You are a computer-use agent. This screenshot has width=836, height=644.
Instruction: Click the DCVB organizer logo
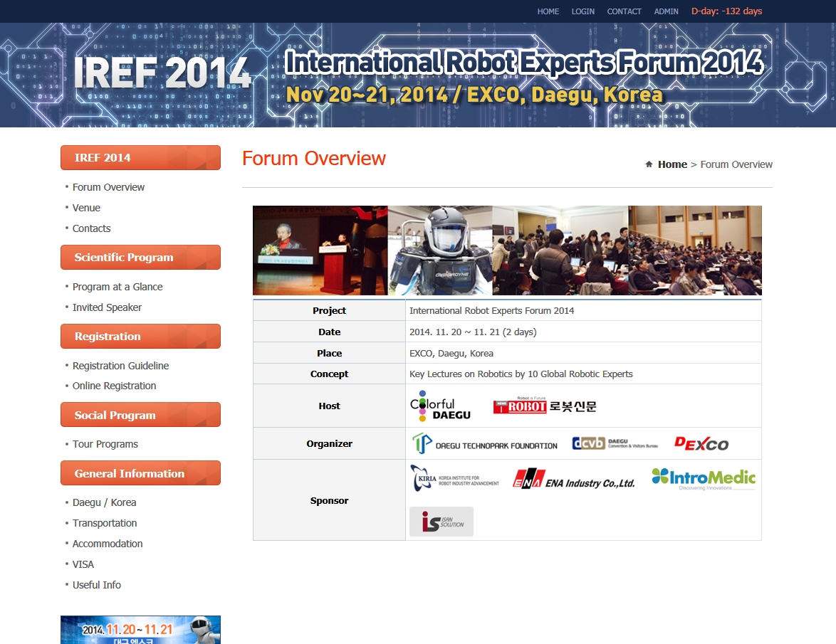click(615, 443)
